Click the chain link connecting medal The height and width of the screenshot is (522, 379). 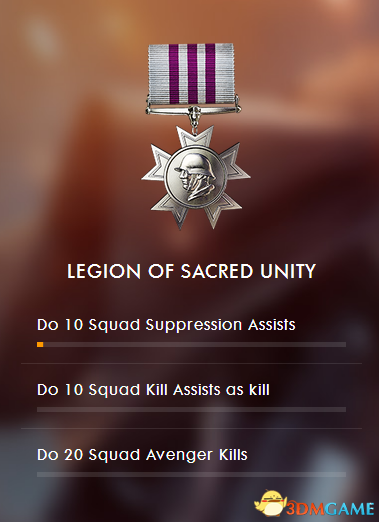click(x=193, y=121)
